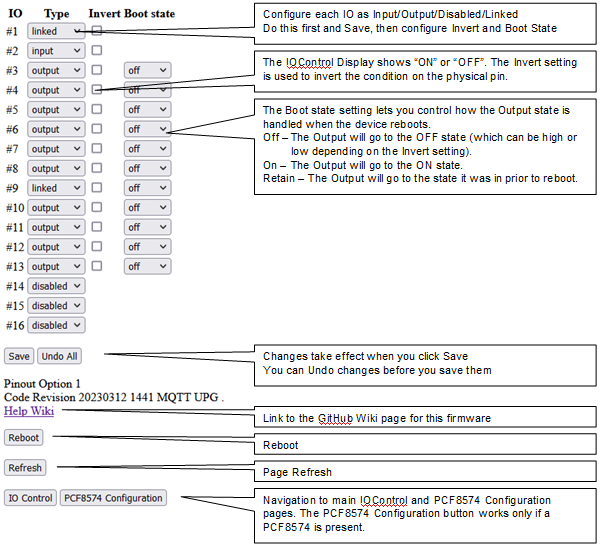Open the Boot state dropdown for IO #7
This screenshot has height=549, width=607.
coord(147,149)
